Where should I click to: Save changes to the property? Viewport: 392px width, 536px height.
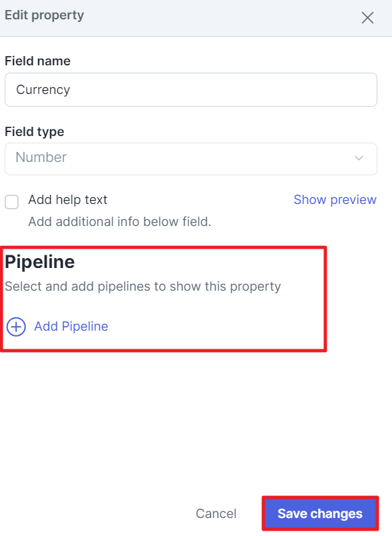320,513
